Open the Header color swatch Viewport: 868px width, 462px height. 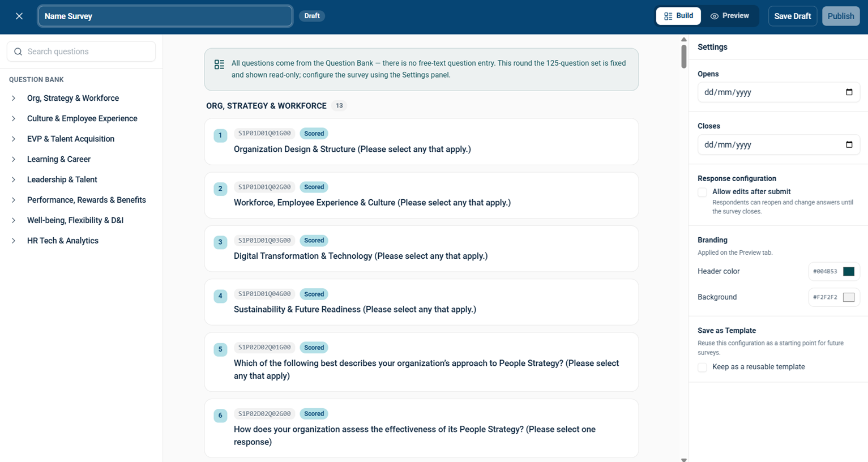tap(848, 272)
